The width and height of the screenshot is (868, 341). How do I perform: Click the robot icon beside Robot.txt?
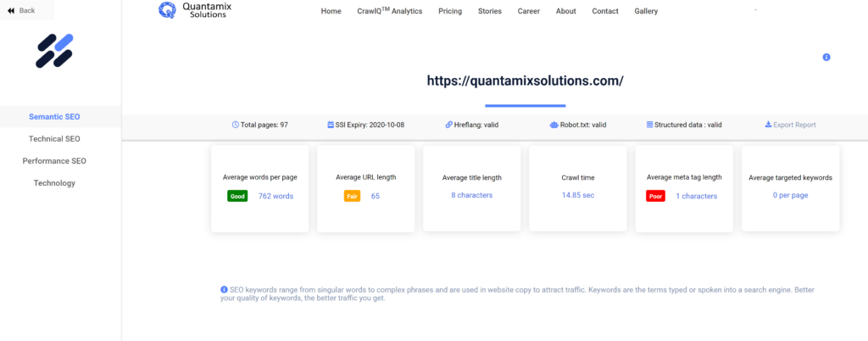[554, 125]
